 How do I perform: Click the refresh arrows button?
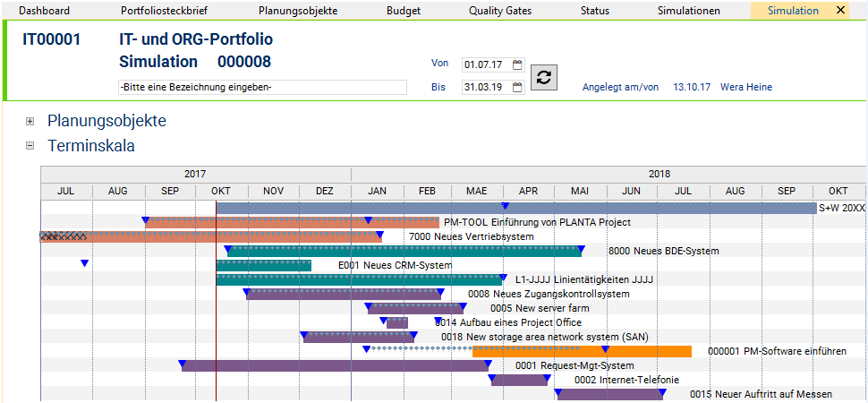(544, 77)
